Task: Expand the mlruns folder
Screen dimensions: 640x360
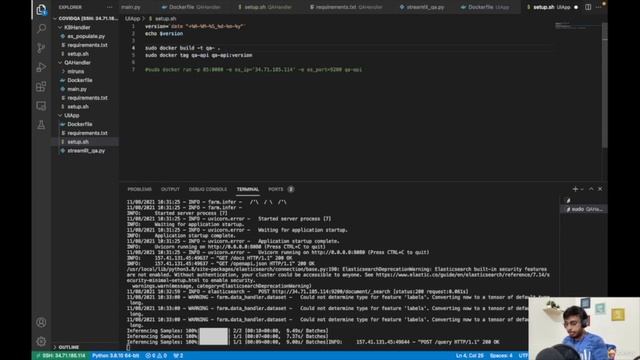Action: [x=76, y=71]
